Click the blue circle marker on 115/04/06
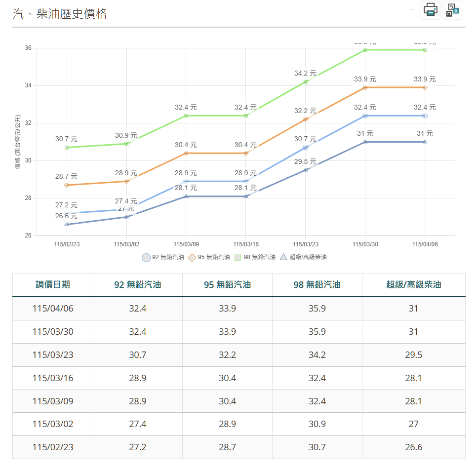 click(x=425, y=116)
